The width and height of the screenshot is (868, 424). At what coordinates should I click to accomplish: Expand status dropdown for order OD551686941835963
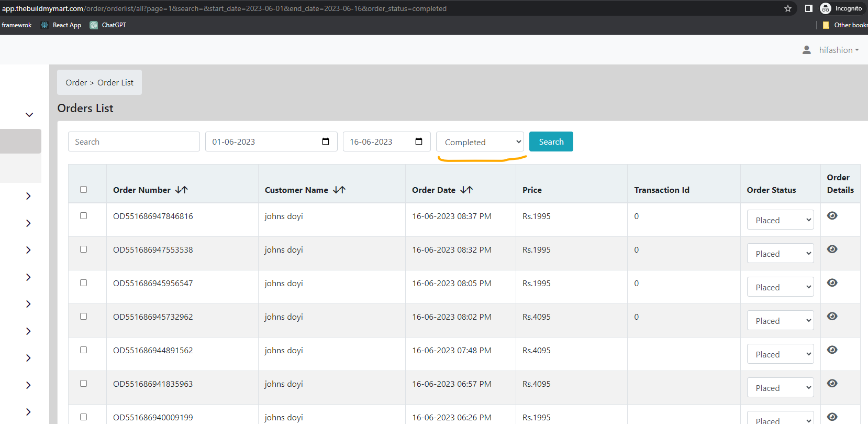[x=780, y=388]
